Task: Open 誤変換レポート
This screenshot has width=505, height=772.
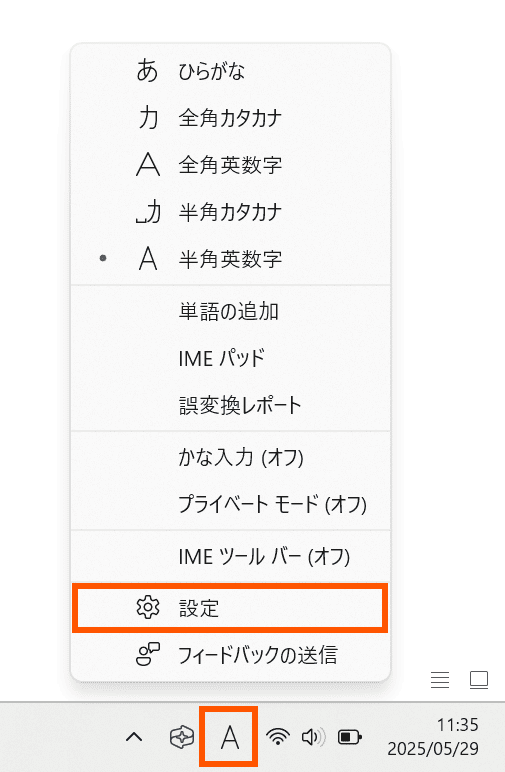Action: 230,405
